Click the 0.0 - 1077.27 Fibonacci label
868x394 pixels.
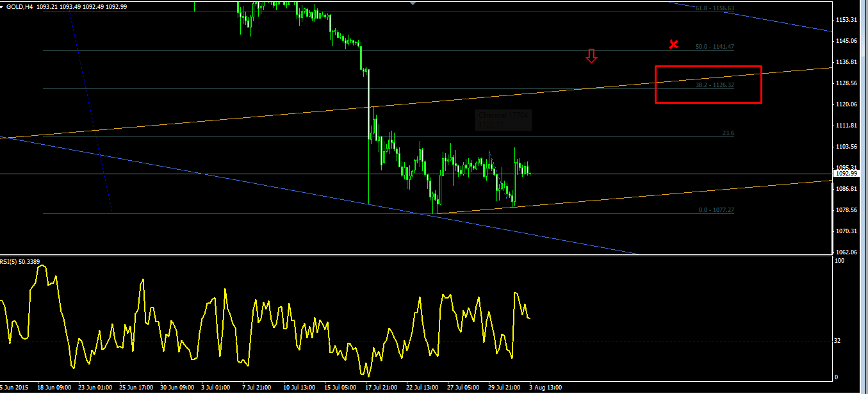tap(716, 210)
